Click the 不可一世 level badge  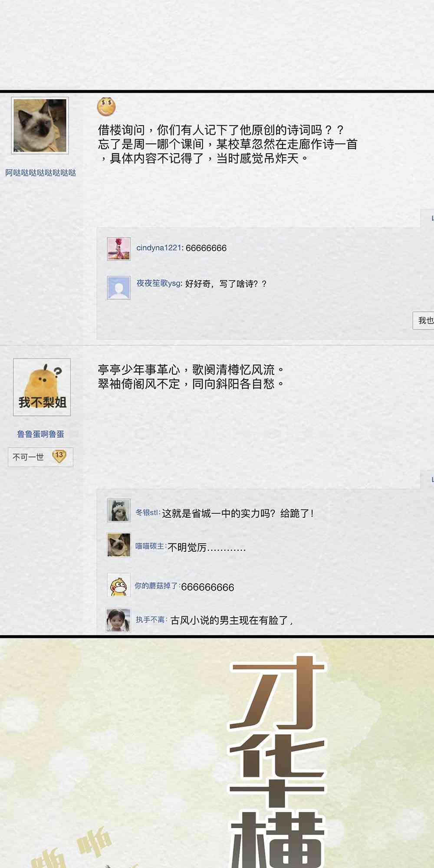coord(40,457)
